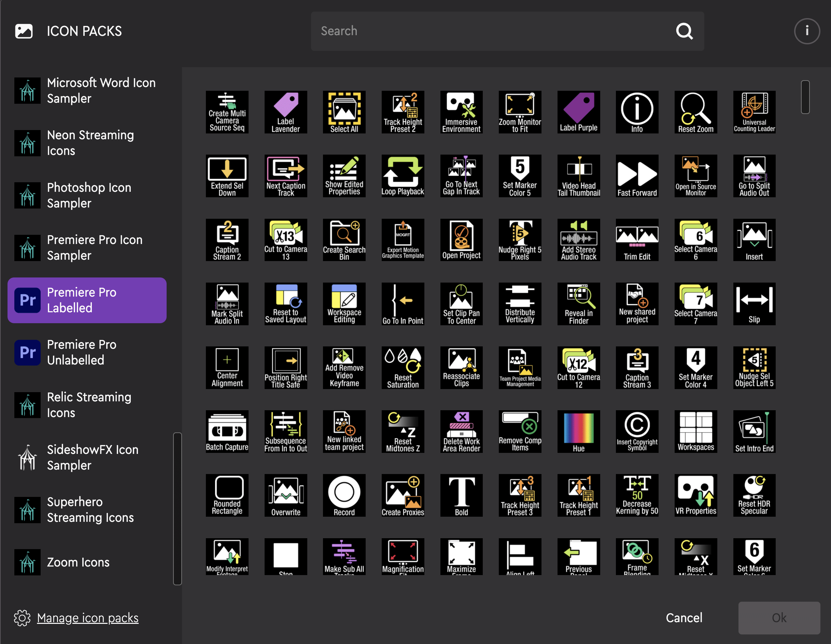Select the Open Project icon
Image resolution: width=831 pixels, height=644 pixels.
pyautogui.click(x=461, y=240)
